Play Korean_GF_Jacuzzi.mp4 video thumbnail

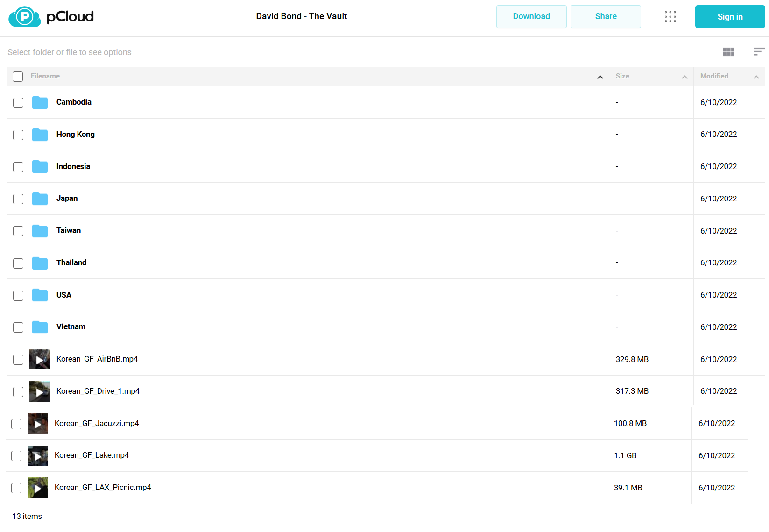[x=38, y=424]
